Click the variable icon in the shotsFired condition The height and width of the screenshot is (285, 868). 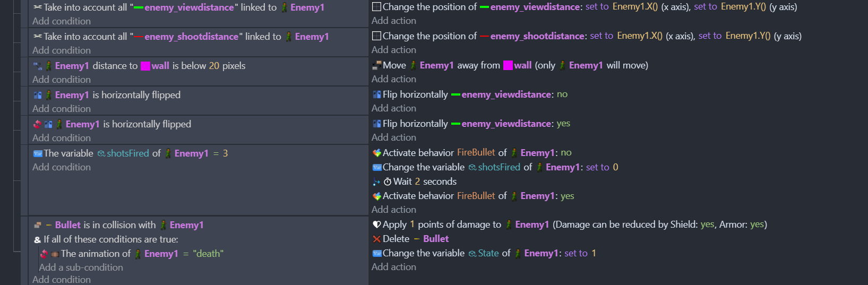click(x=38, y=153)
